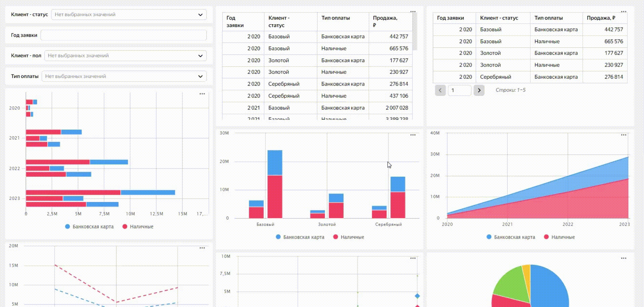
Task: Toggle Банковская карта legend in horizontal bar chart
Action: tap(90, 227)
